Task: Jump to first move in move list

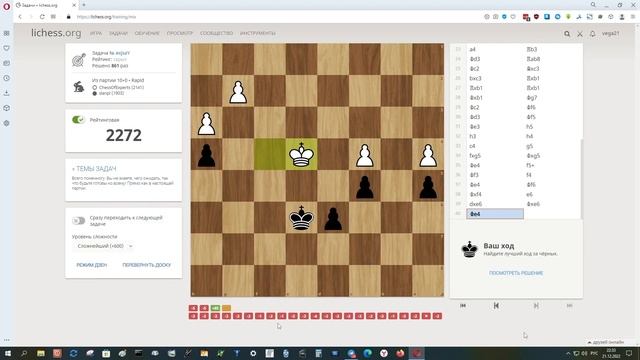Action: pyautogui.click(x=463, y=306)
